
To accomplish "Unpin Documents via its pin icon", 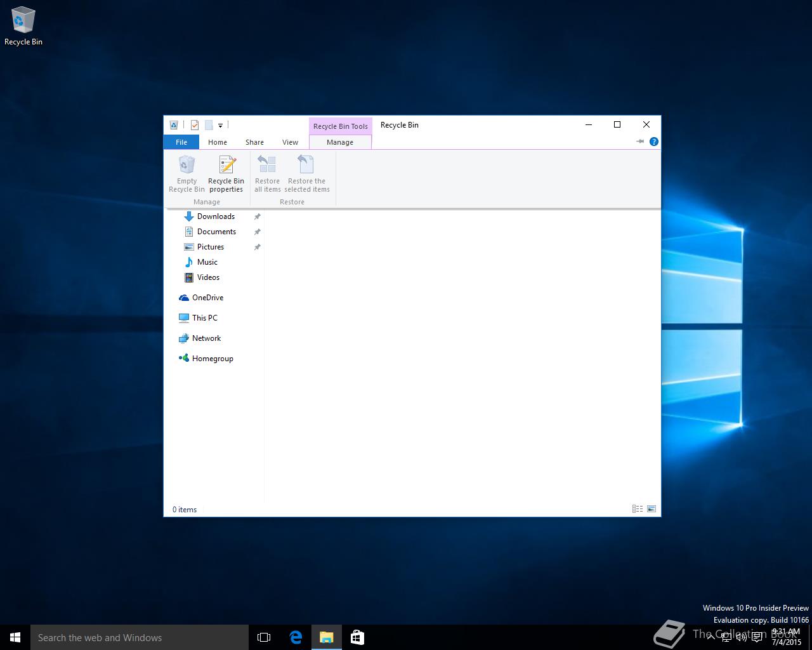I will click(x=257, y=232).
